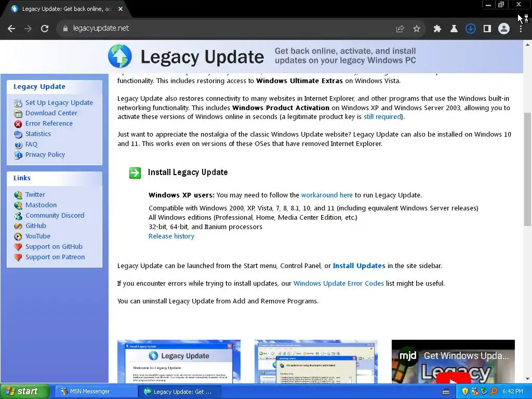The image size is (532, 399).
Task: Open Windows Update Error Codes link
Action: [x=339, y=283]
